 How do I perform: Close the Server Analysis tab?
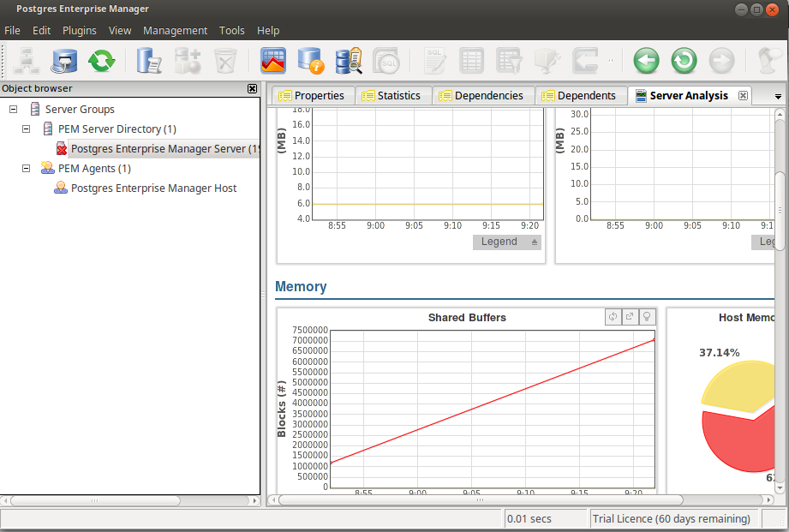click(743, 96)
